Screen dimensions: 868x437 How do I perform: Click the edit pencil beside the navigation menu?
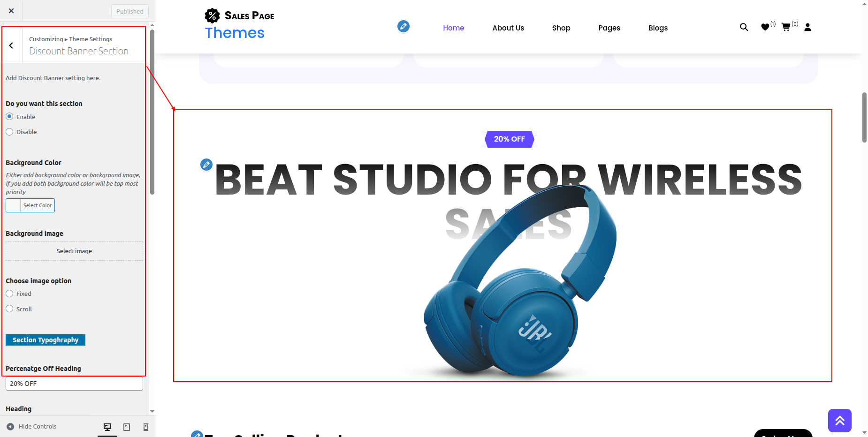(x=403, y=26)
